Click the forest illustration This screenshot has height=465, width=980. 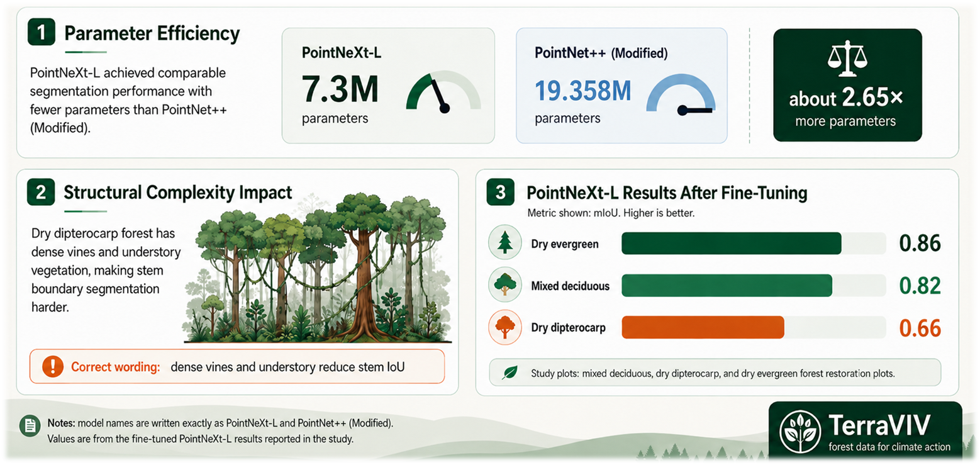(x=316, y=269)
